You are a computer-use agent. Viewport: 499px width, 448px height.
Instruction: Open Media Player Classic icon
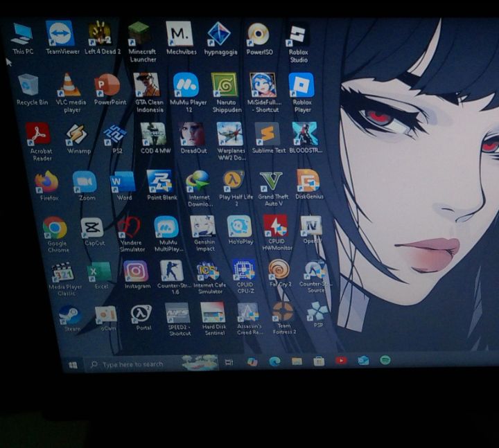coord(65,280)
